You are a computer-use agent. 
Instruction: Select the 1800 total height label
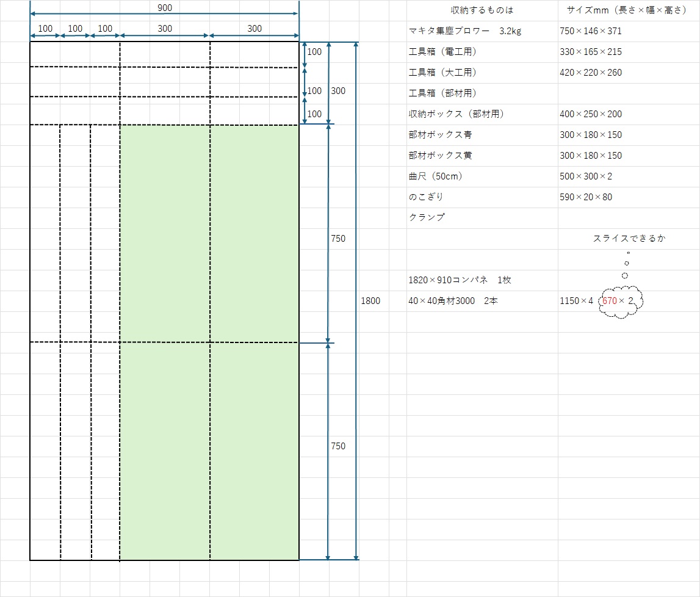pyautogui.click(x=370, y=300)
